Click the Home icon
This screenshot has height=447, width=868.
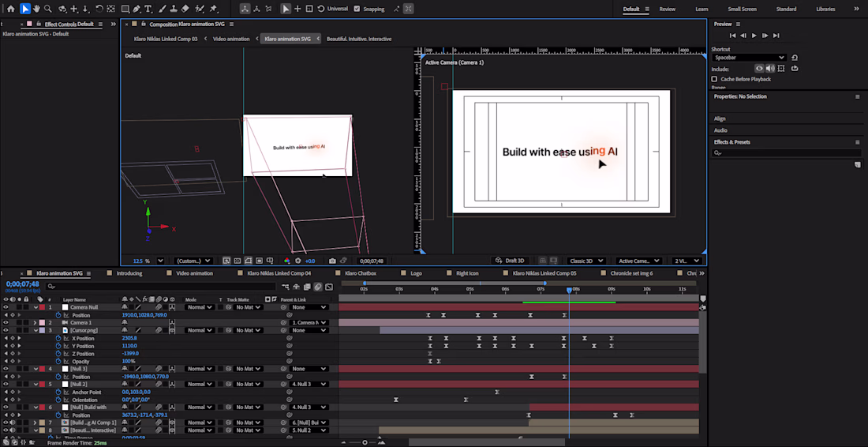(11, 9)
